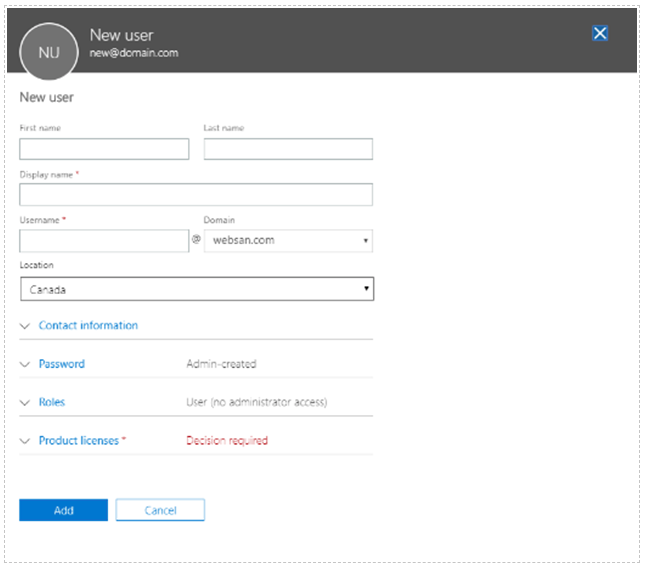Click the Admin-created password status text
Screen dimensions: 646x568
click(221, 364)
